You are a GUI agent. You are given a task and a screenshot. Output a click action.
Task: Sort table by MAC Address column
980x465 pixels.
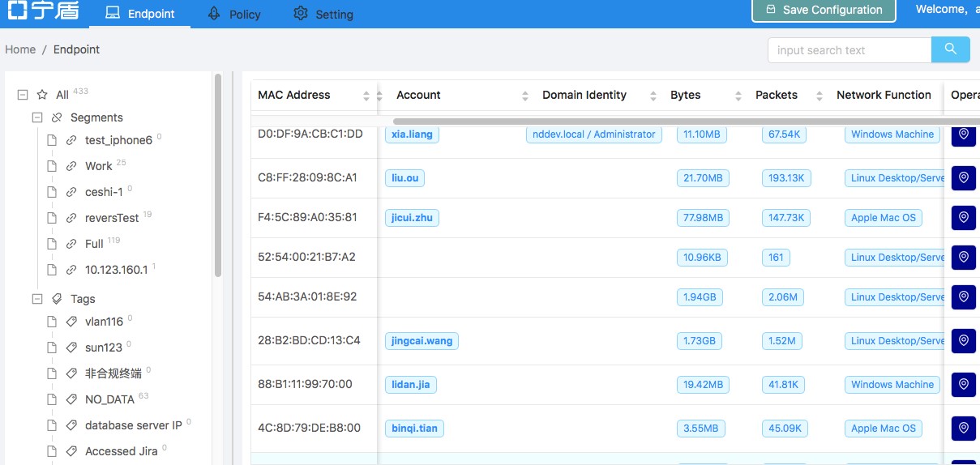[366, 96]
